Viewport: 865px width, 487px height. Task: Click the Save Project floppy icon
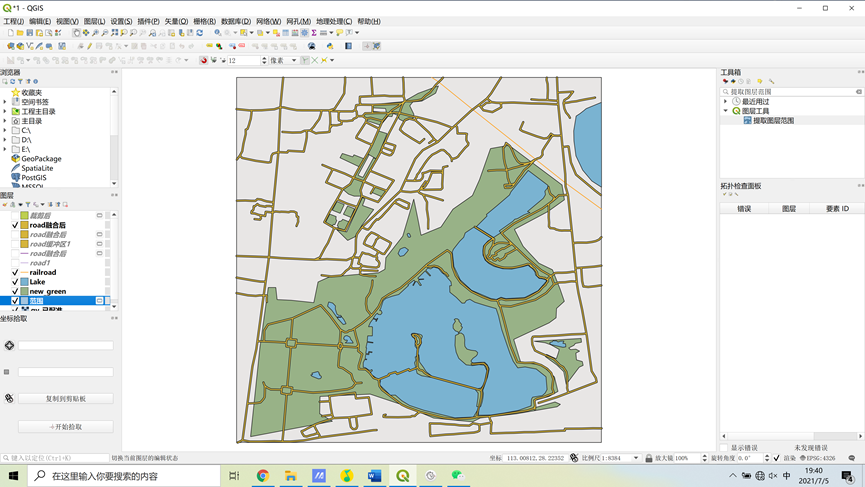point(30,33)
